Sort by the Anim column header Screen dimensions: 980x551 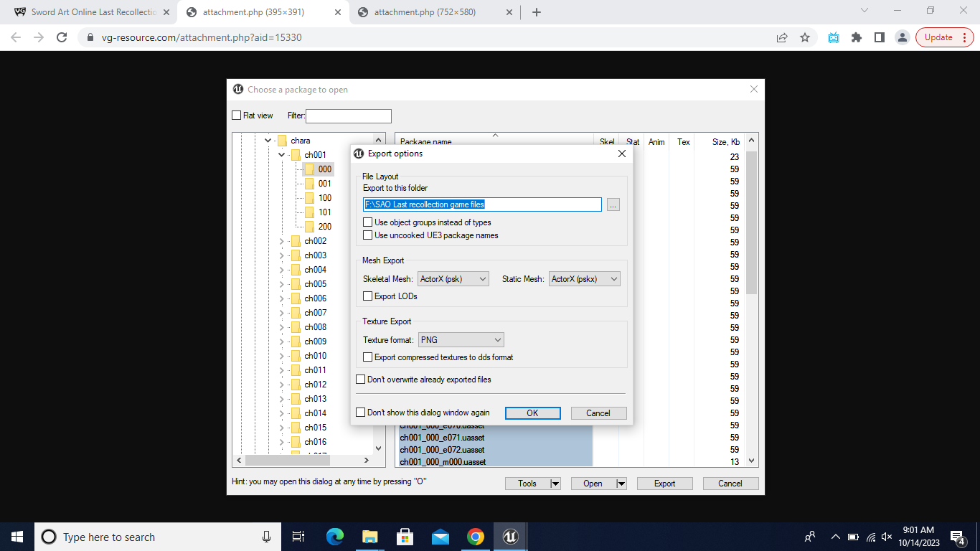pyautogui.click(x=656, y=142)
